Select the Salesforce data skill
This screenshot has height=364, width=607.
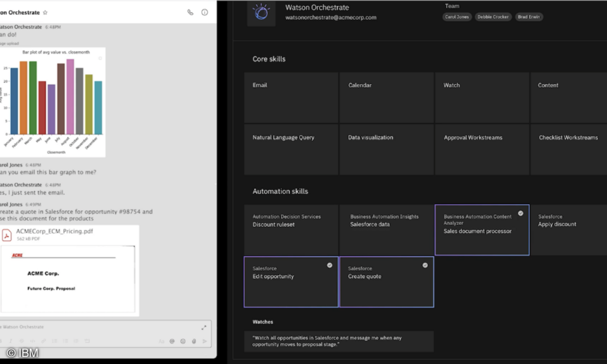pos(386,230)
